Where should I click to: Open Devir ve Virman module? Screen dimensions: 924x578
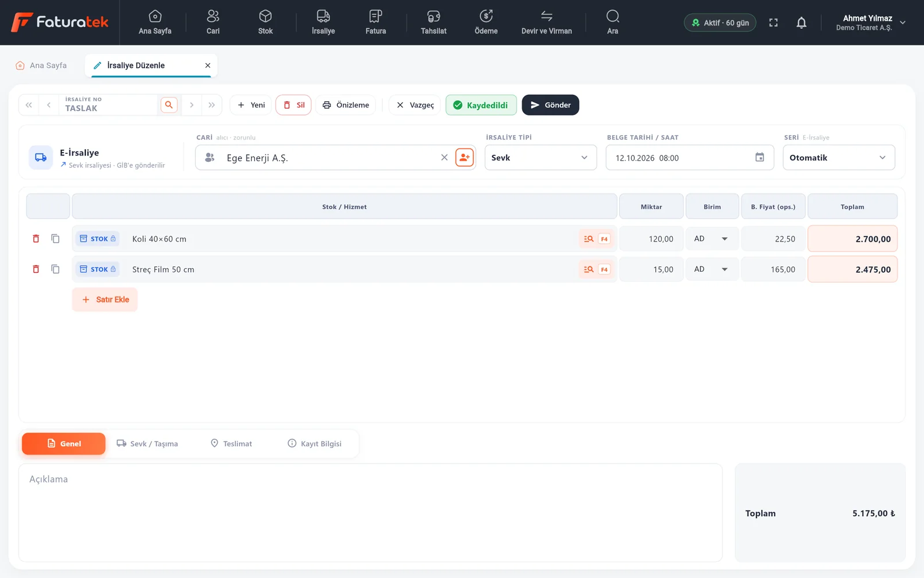pyautogui.click(x=546, y=23)
